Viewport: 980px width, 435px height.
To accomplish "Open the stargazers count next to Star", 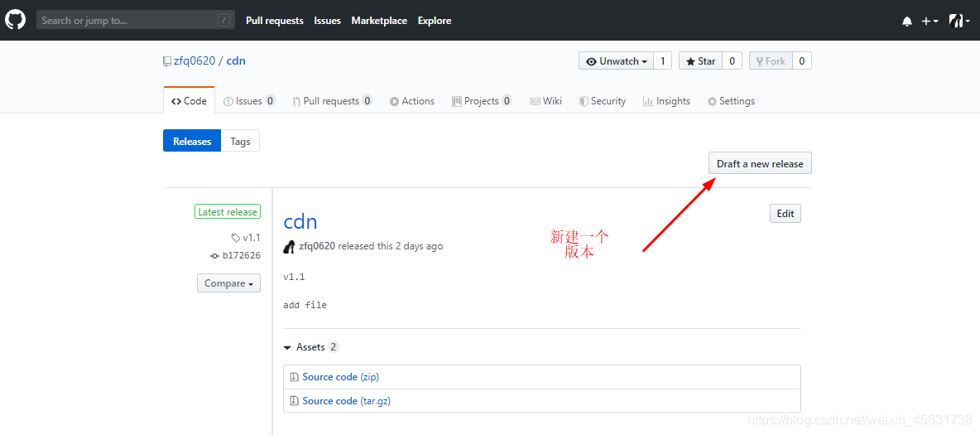I will point(732,60).
